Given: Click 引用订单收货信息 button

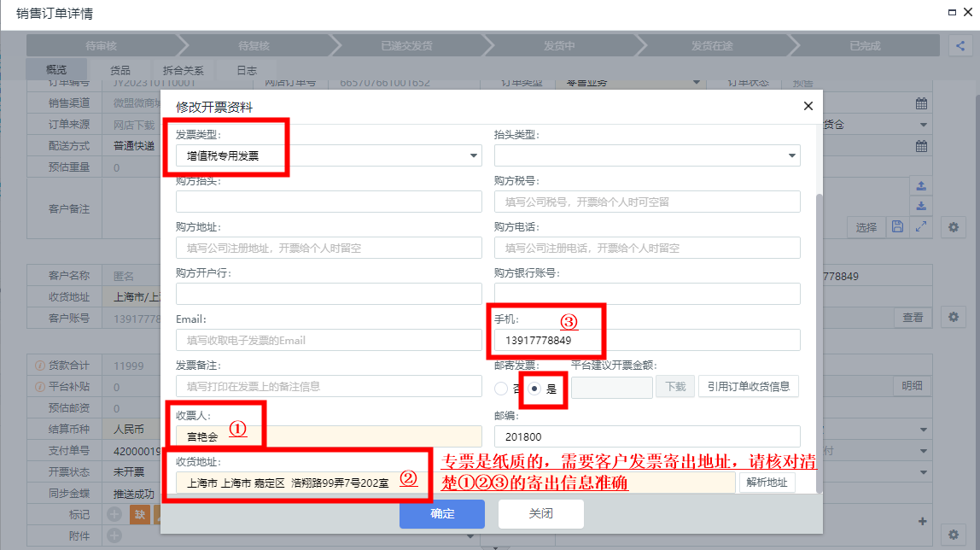Looking at the screenshot, I should coord(749,386).
